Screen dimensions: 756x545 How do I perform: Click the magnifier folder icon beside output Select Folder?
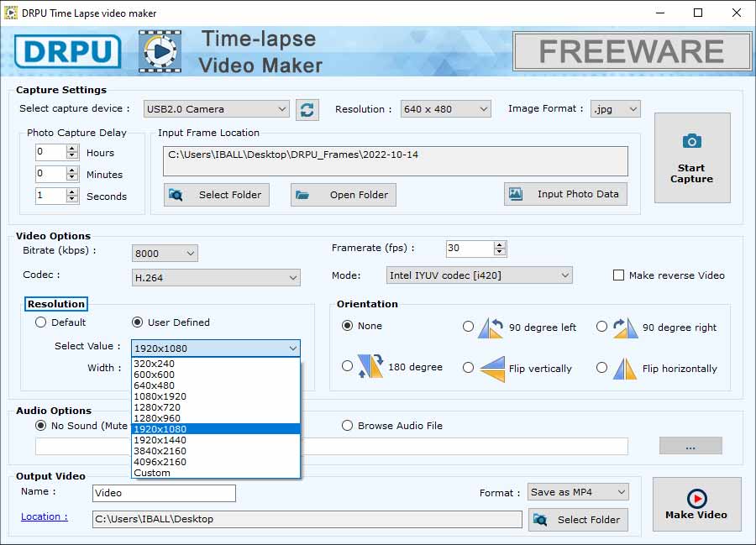click(x=540, y=520)
